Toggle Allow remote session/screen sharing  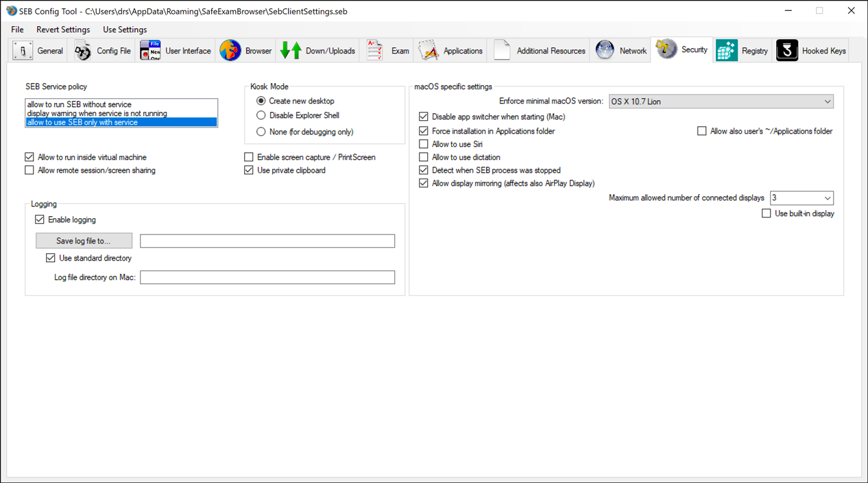coord(29,170)
